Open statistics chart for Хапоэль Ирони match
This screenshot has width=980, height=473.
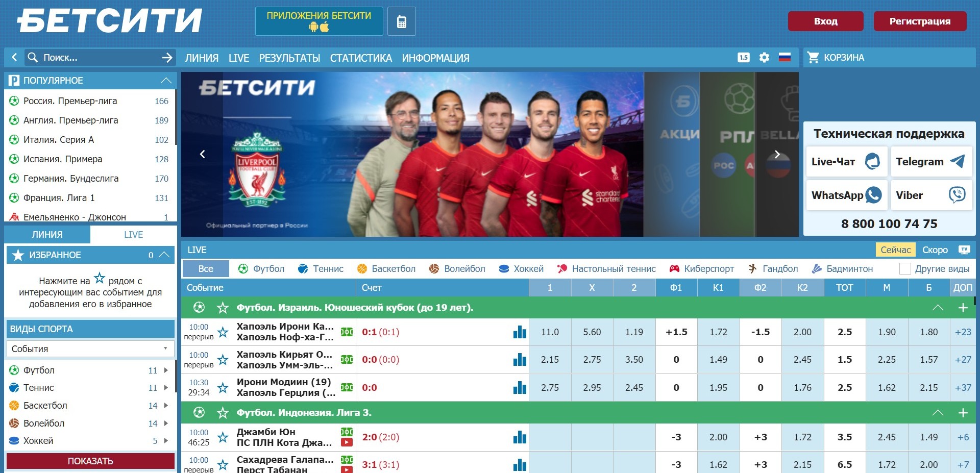pos(520,332)
